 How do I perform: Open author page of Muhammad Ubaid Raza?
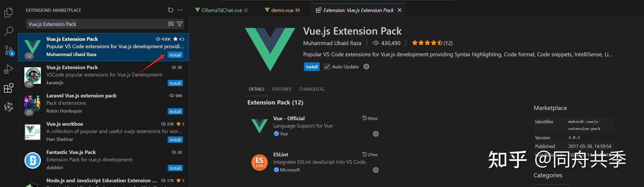coord(332,43)
